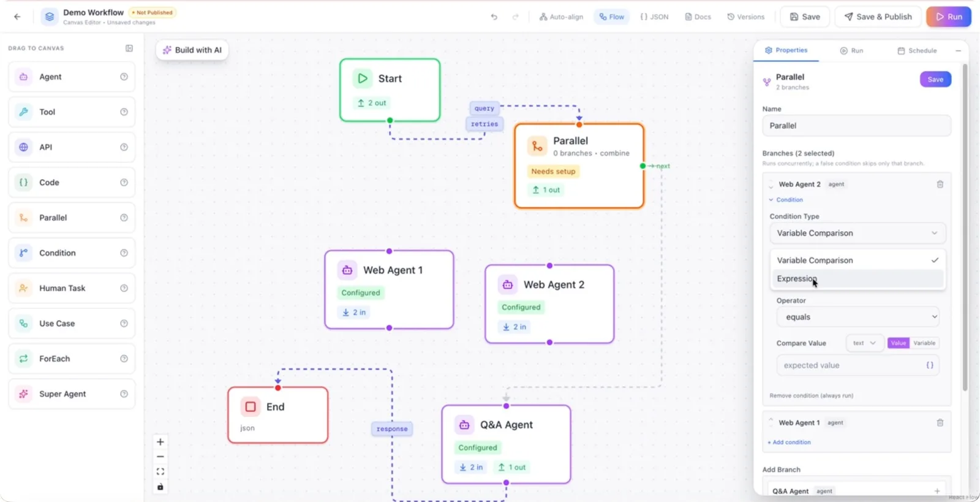Toggle the canvas lock

160,487
